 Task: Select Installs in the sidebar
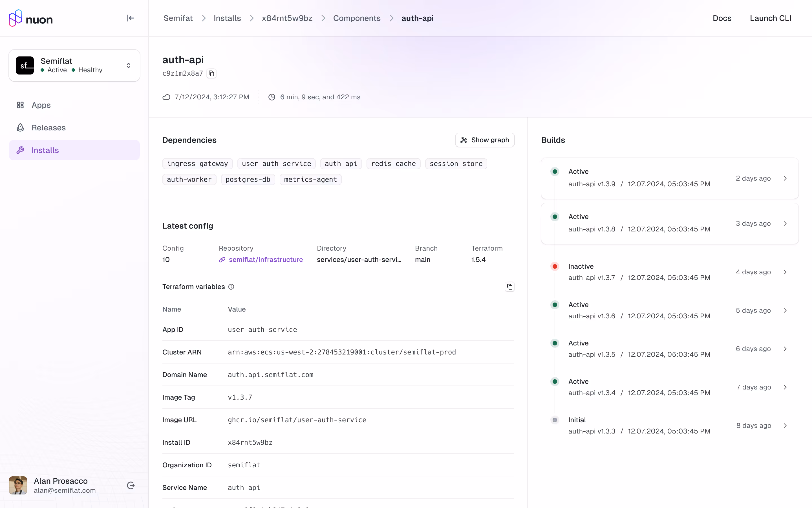[x=74, y=150]
